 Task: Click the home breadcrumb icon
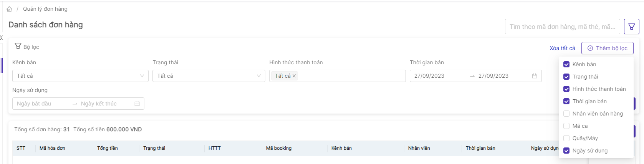point(9,9)
